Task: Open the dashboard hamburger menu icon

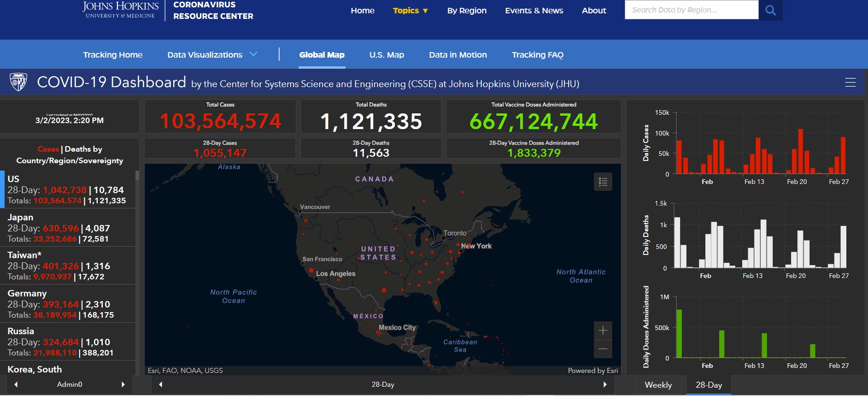Action: pyautogui.click(x=850, y=83)
